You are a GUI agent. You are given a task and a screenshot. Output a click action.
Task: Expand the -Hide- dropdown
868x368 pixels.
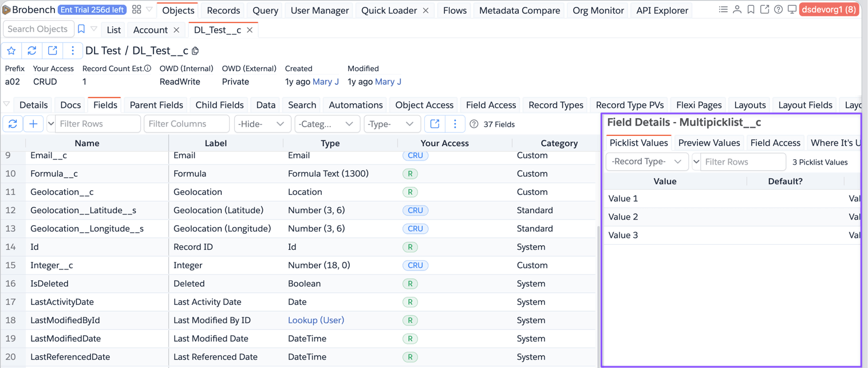point(262,124)
